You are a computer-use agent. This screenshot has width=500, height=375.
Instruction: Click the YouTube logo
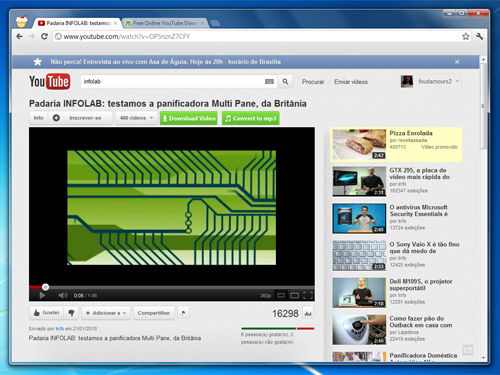click(x=50, y=81)
